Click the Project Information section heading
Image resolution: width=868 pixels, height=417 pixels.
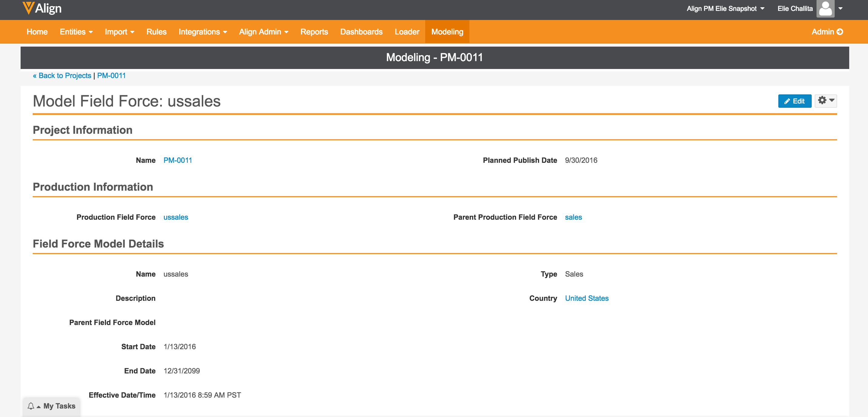click(83, 130)
